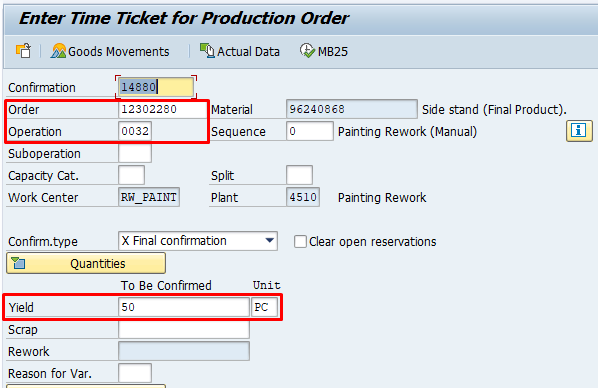Focus the Reason for Var. field
This screenshot has height=388, width=598.
(135, 373)
